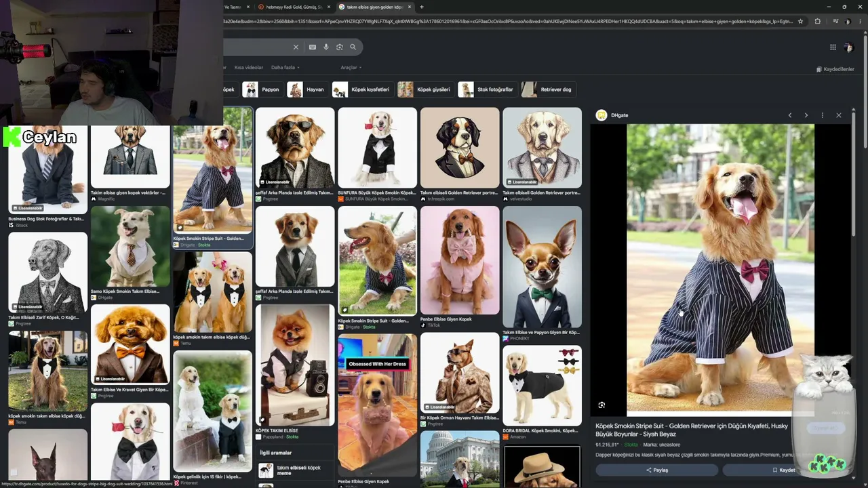
Task: Open 'köpek gelinlik için 15 fikir' thumbnail
Action: [212, 411]
